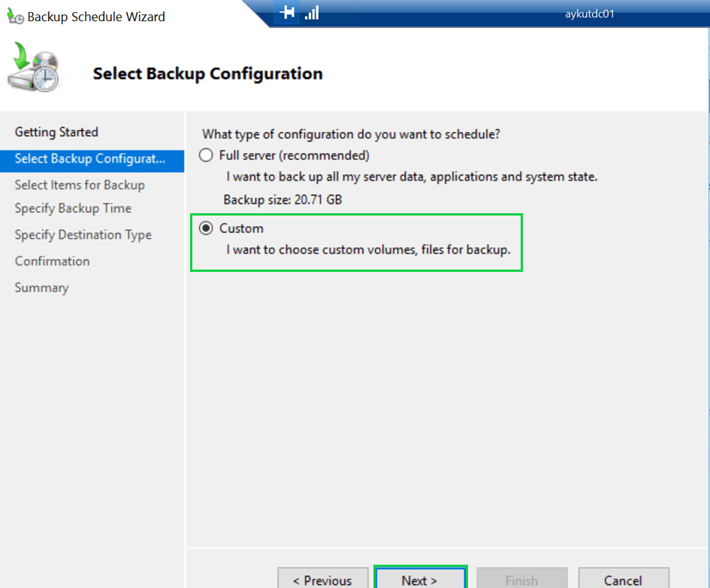
Task: Cancel the Backup Schedule Wizard
Action: 623,580
